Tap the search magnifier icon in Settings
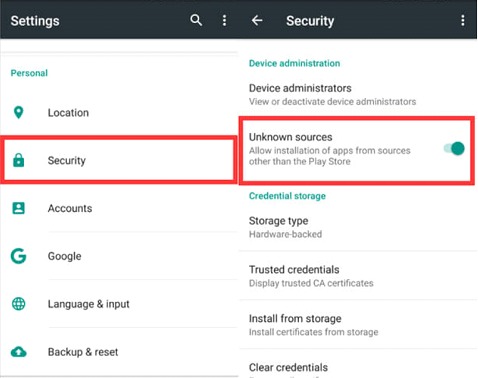The height and width of the screenshot is (378, 478). click(196, 20)
